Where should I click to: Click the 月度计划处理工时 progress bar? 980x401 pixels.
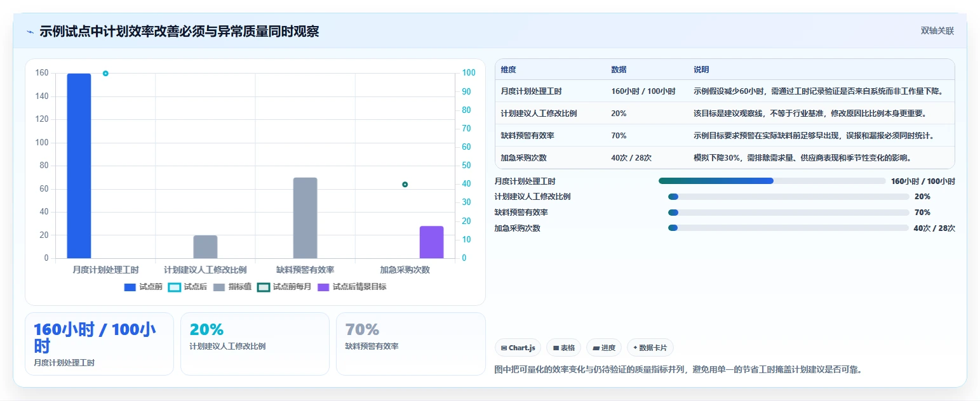coord(772,181)
